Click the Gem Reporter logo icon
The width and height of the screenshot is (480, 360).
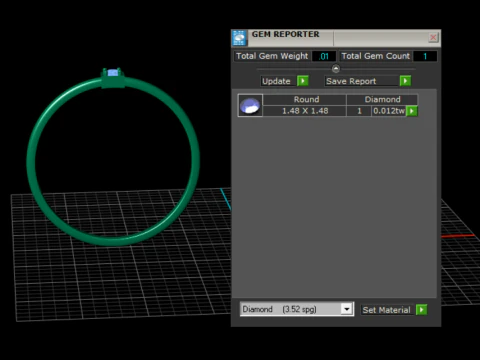pos(239,38)
